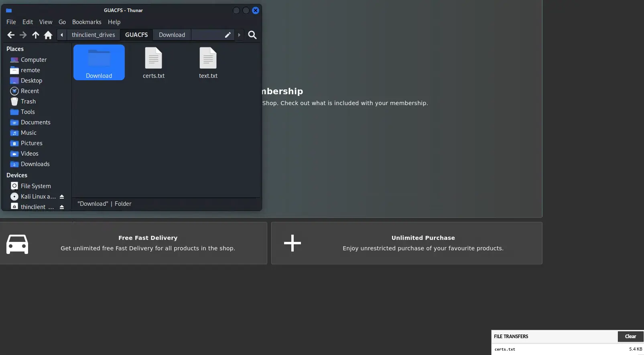Open the View menu

tap(45, 22)
